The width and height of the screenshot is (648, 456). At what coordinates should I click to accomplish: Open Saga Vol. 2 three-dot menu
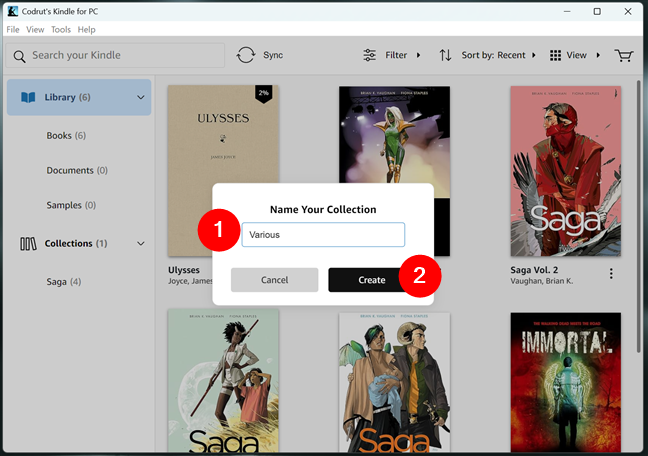click(x=611, y=273)
